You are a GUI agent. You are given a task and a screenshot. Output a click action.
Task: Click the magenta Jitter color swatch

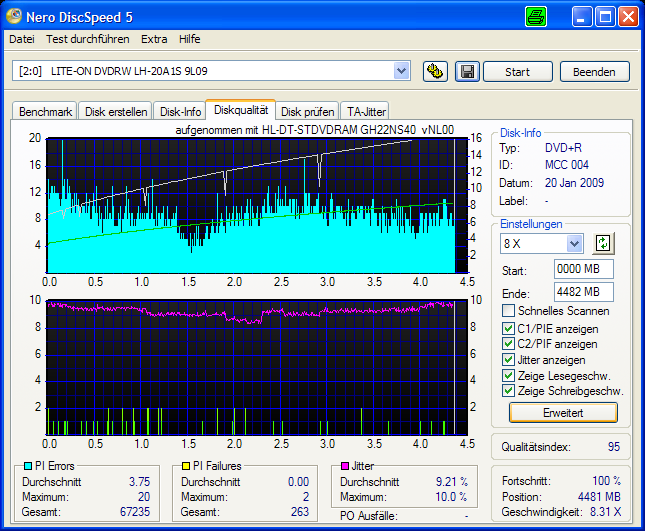(x=345, y=466)
